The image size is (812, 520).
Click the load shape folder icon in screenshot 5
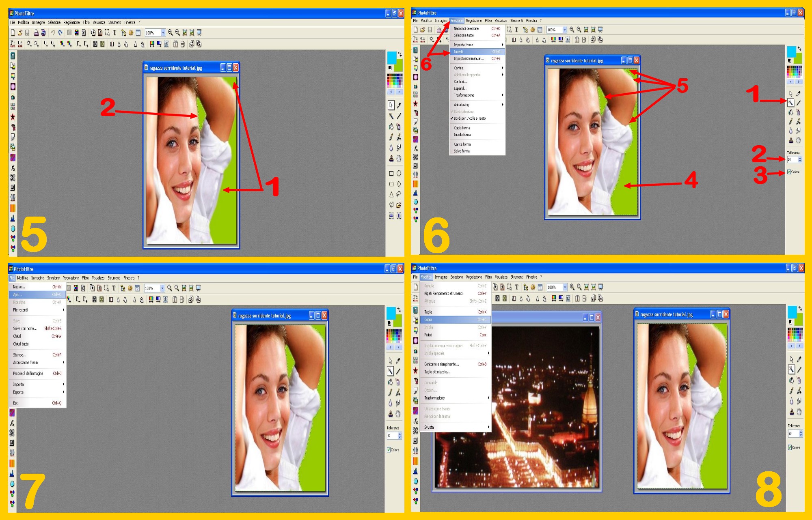point(399,205)
